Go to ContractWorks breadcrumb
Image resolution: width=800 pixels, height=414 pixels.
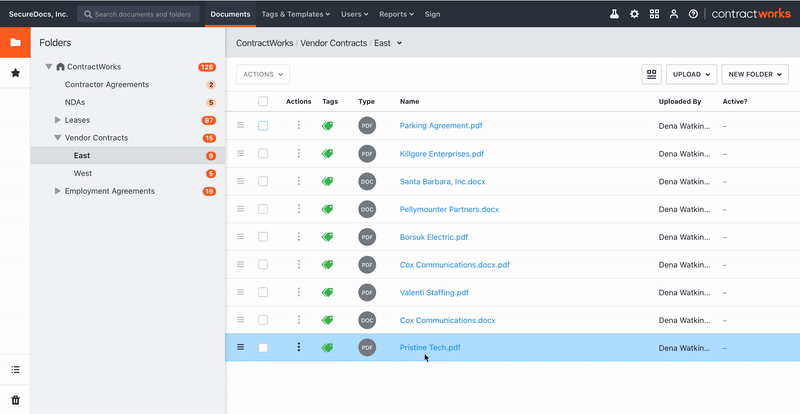click(264, 43)
